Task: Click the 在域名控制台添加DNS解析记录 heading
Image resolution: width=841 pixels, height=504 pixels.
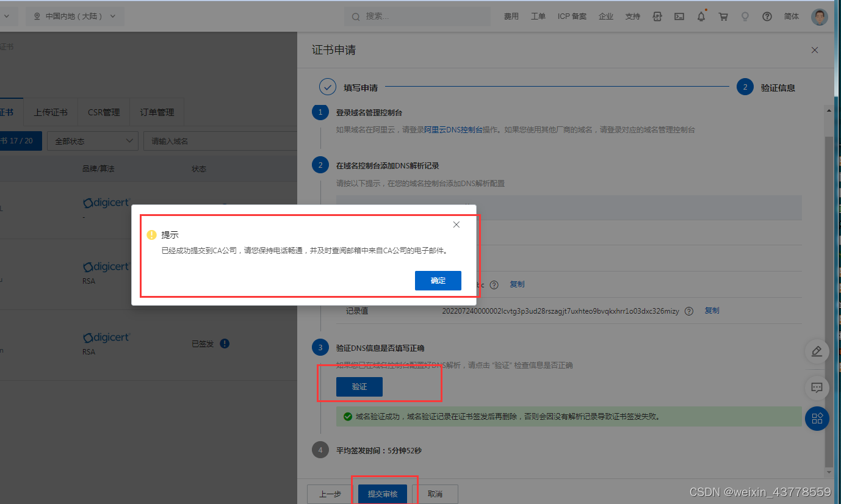Action: point(388,165)
